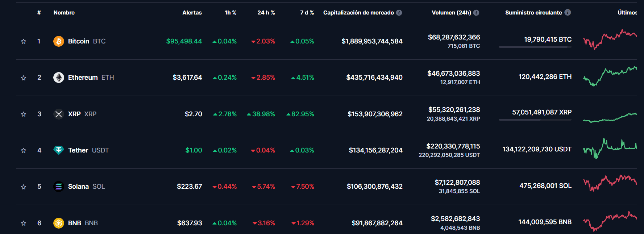This screenshot has height=234, width=644.
Task: Click XRP's circulating supply progress bar
Action: (x=535, y=120)
